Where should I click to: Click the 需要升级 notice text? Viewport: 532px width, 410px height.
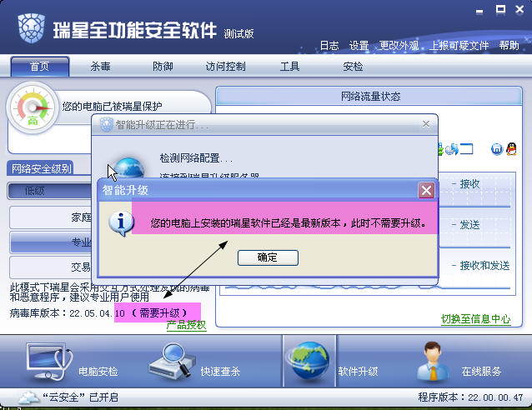pyautogui.click(x=159, y=313)
